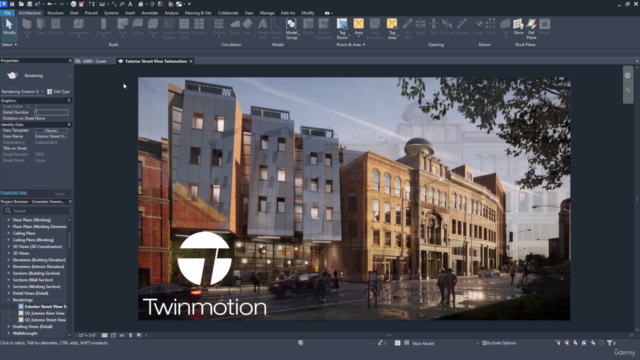The height and width of the screenshot is (360, 640).
Task: Switch to the Manage ribbon tab
Action: click(x=267, y=13)
